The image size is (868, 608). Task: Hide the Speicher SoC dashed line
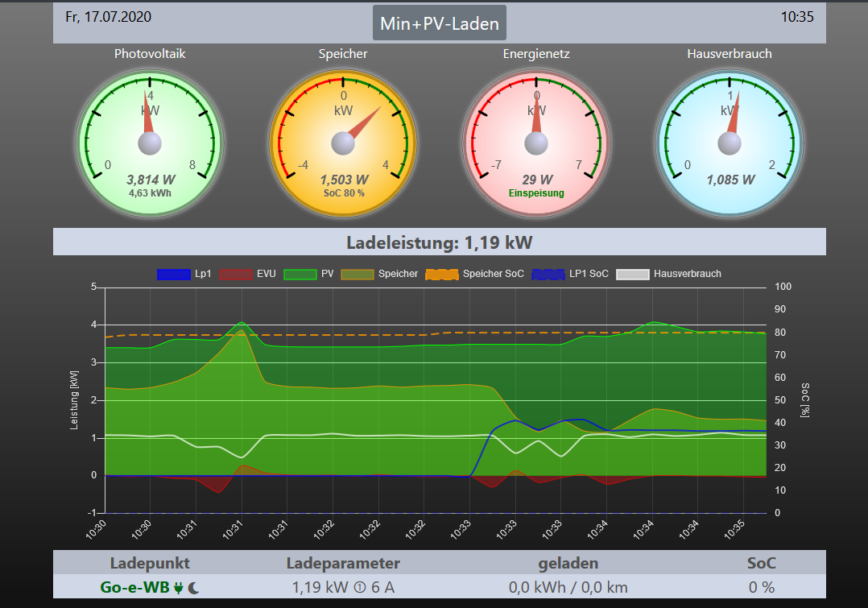(x=475, y=274)
